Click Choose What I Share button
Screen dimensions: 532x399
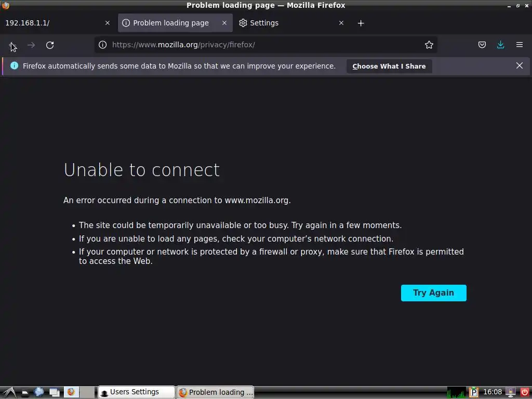click(389, 66)
